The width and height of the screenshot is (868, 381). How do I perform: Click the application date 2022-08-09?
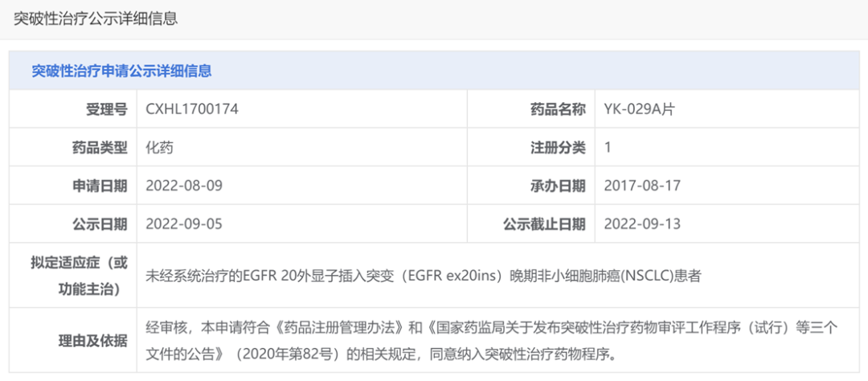coord(184,186)
